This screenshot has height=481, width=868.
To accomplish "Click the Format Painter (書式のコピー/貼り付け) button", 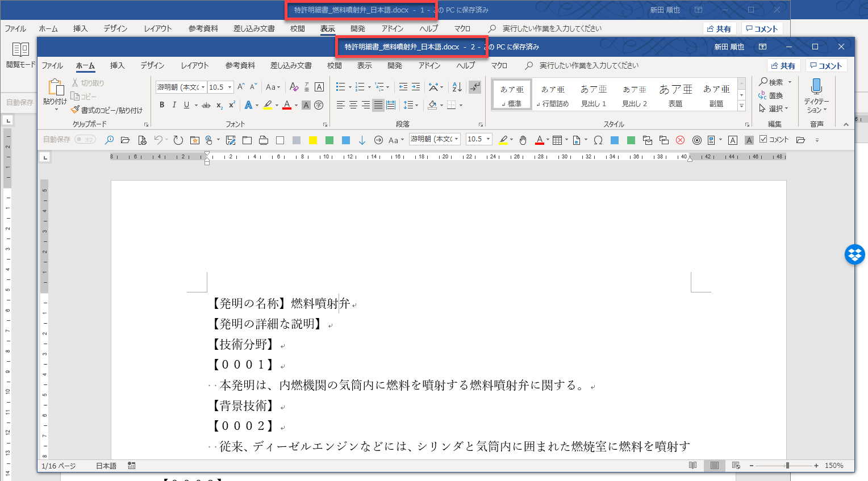I will [x=107, y=110].
